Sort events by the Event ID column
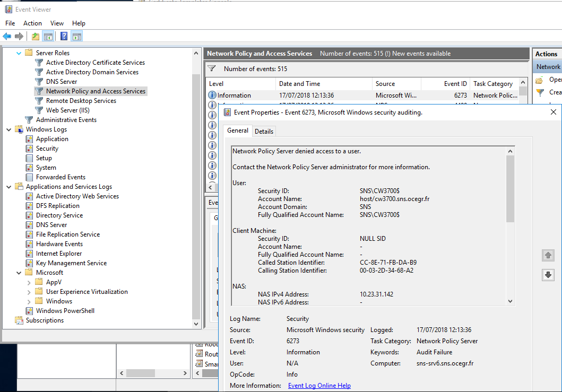Image resolution: width=562 pixels, height=392 pixels. pyautogui.click(x=445, y=84)
